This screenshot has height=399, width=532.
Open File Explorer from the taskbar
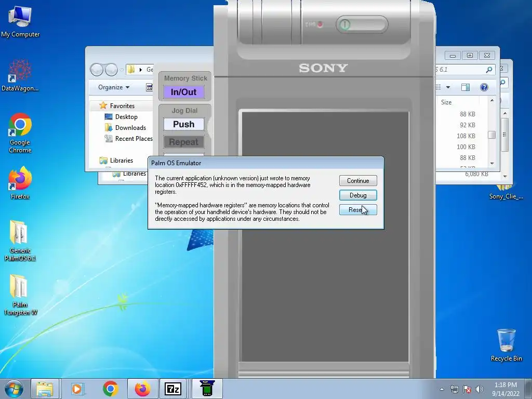coord(45,389)
